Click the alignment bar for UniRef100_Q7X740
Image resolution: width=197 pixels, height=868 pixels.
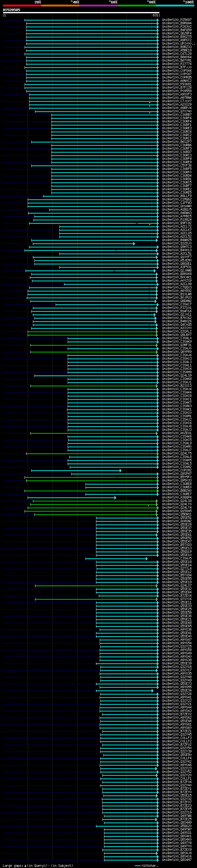click(x=97, y=111)
